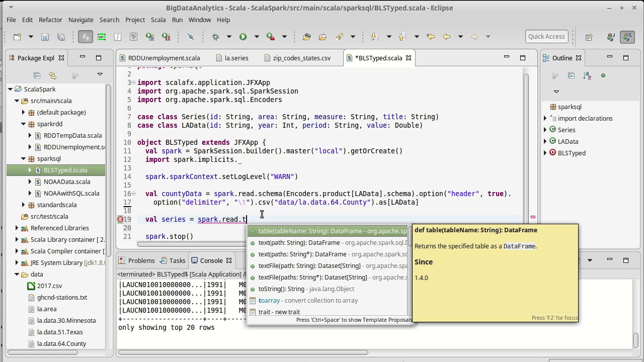The width and height of the screenshot is (644, 362).
Task: Click the New file toolbar icon
Action: pyautogui.click(x=18, y=37)
